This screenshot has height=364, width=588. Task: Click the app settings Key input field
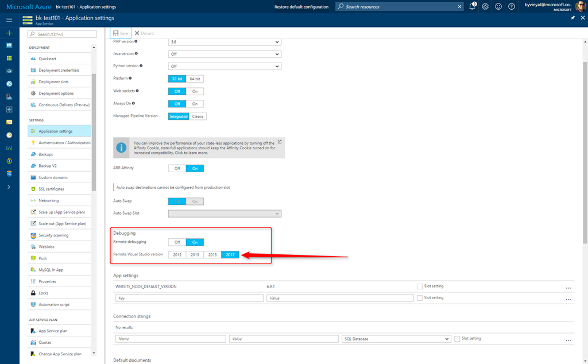click(x=189, y=298)
